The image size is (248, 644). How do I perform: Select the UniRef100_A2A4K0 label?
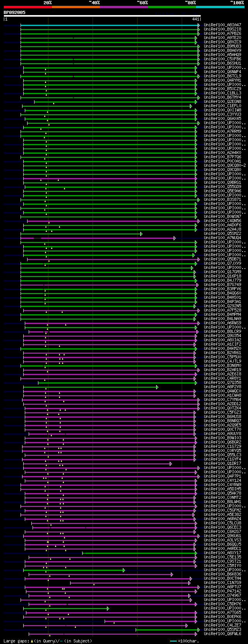coord(222,153)
